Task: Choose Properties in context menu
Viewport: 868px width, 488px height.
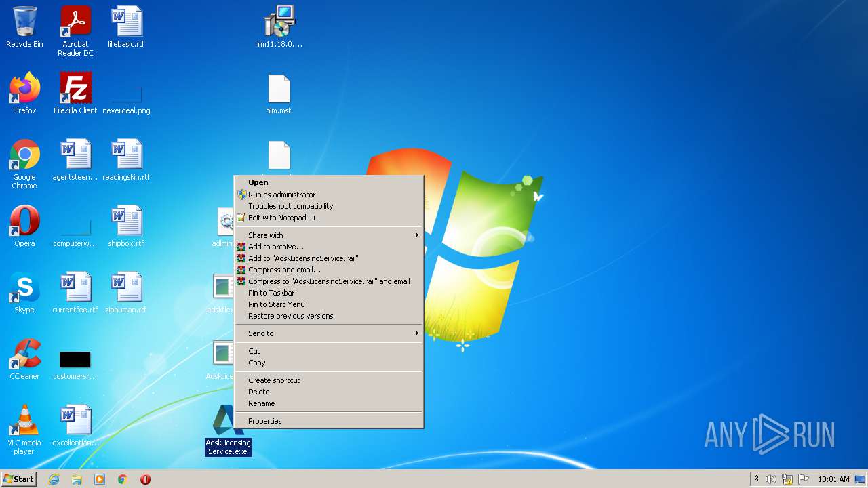Action: [329, 421]
